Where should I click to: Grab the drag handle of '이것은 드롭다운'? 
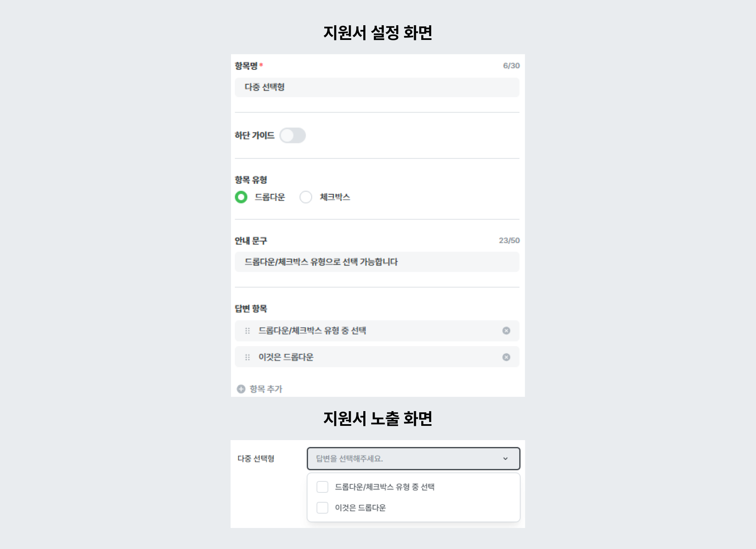[x=247, y=357]
